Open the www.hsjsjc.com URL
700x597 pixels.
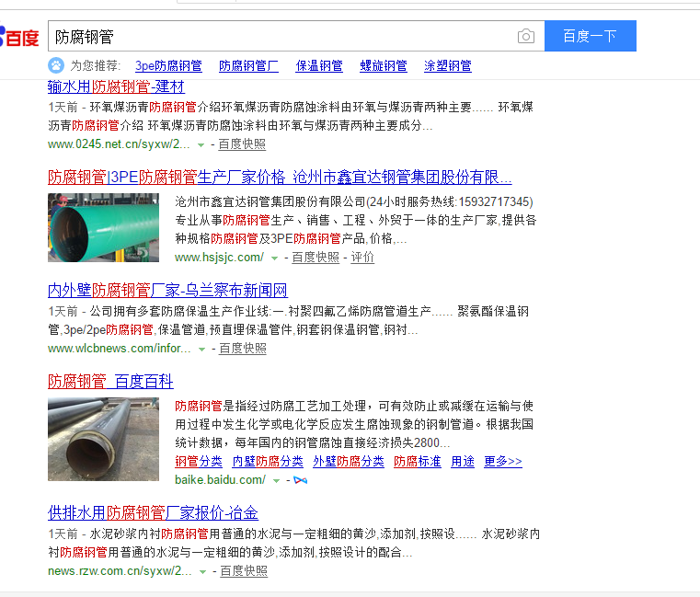click(x=219, y=258)
